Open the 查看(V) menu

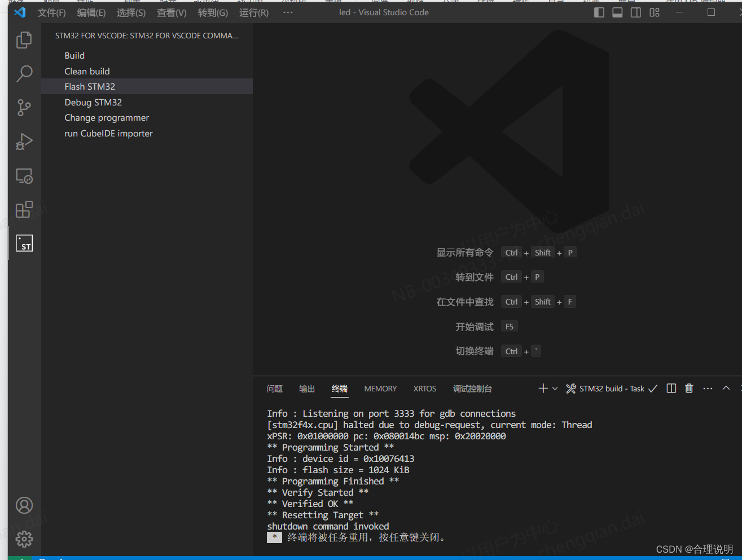[172, 12]
